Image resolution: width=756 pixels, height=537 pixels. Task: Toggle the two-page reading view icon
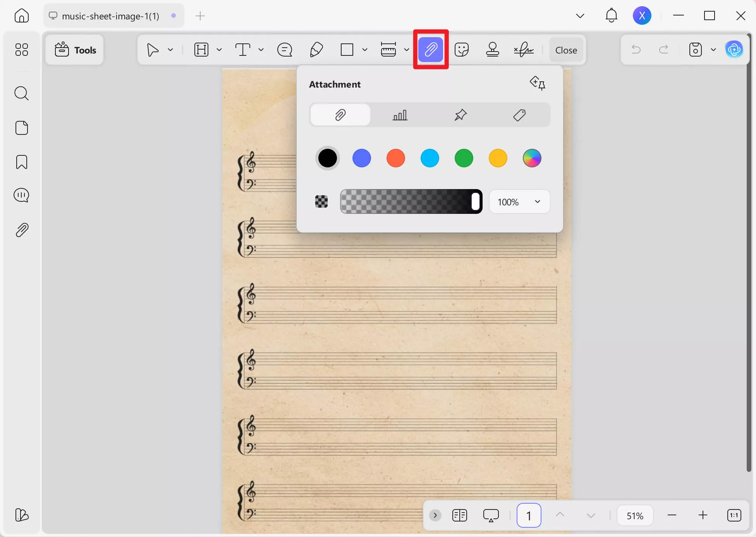point(460,515)
